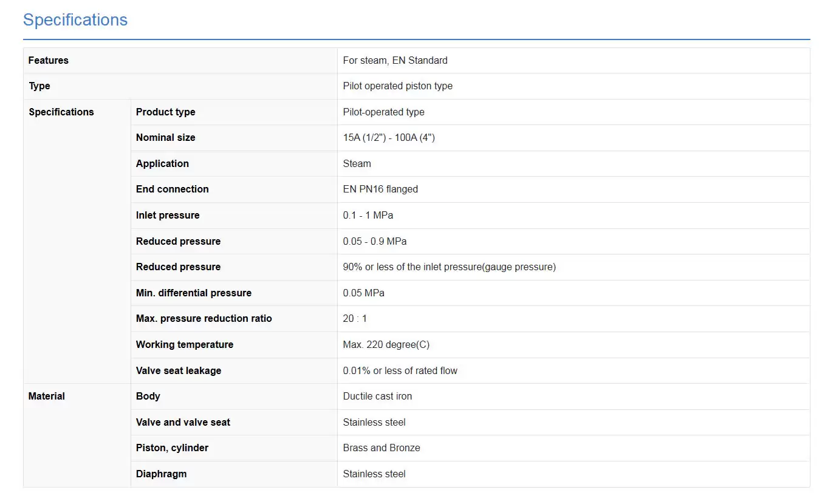Click the Working temperature label
Viewport: 822px width, 504px height.
tap(184, 345)
